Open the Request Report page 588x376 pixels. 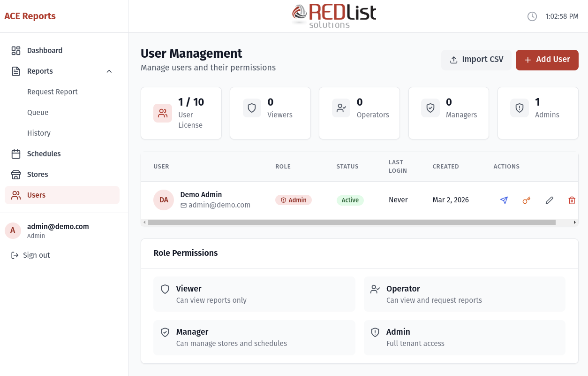click(x=53, y=92)
